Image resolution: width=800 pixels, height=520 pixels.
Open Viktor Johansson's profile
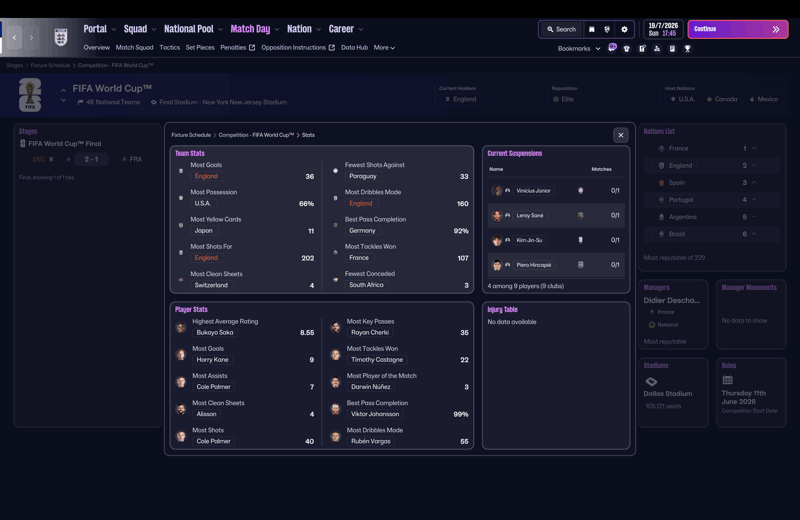click(374, 414)
